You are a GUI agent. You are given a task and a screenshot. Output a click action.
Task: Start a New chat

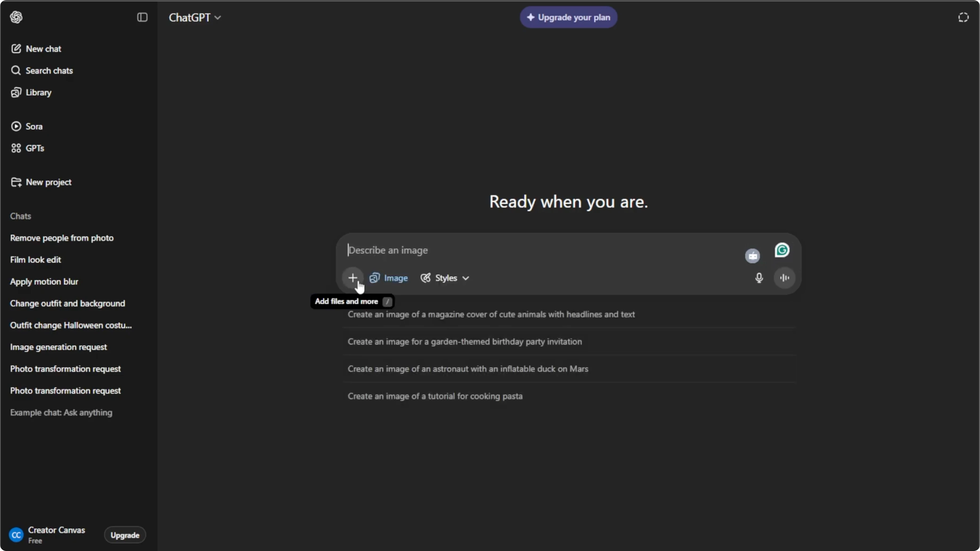pyautogui.click(x=36, y=49)
